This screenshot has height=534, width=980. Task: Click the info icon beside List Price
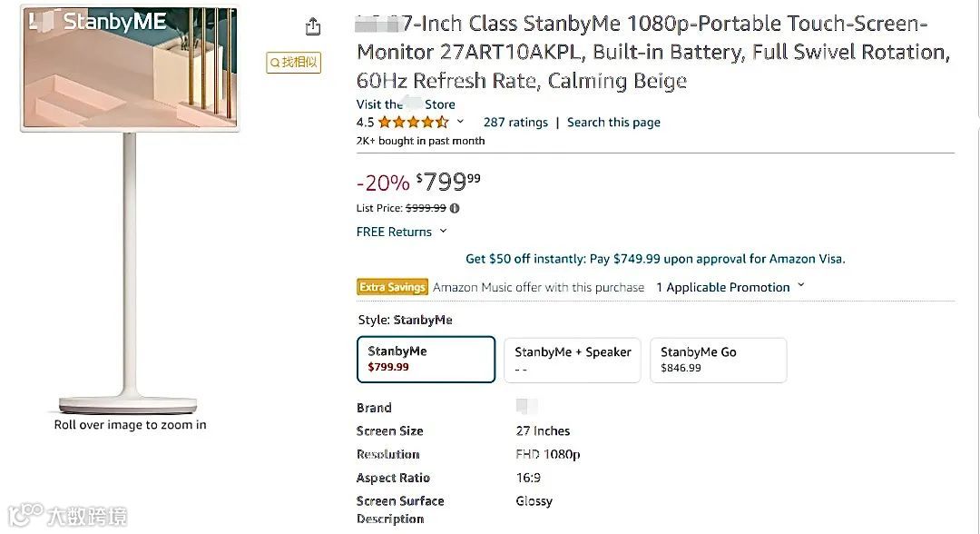coord(455,208)
